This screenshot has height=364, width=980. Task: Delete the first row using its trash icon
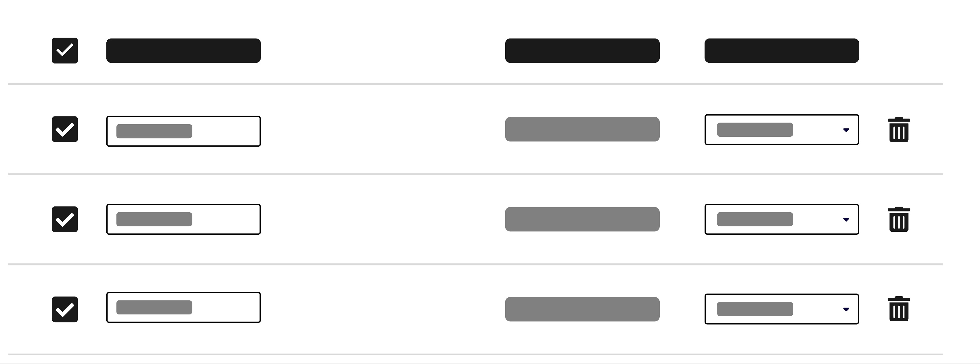pos(899,130)
